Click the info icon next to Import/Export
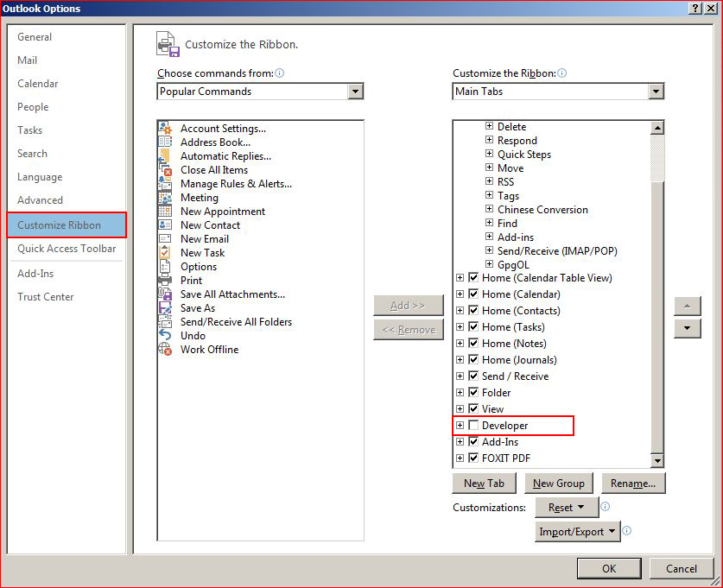Viewport: 723px width, 588px height. tap(626, 530)
